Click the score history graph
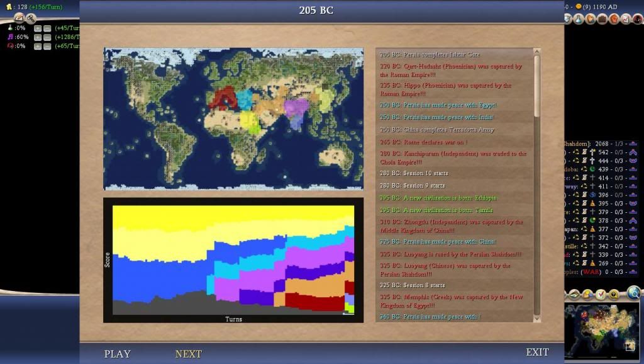The width and height of the screenshot is (644, 364). pyautogui.click(x=233, y=260)
